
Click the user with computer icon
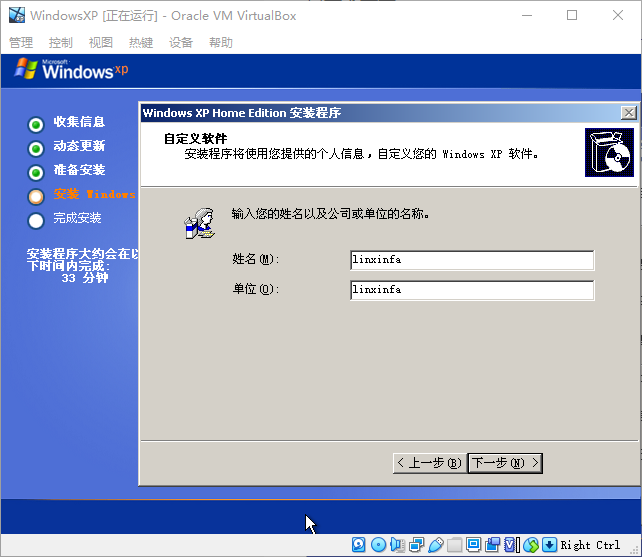click(x=199, y=223)
